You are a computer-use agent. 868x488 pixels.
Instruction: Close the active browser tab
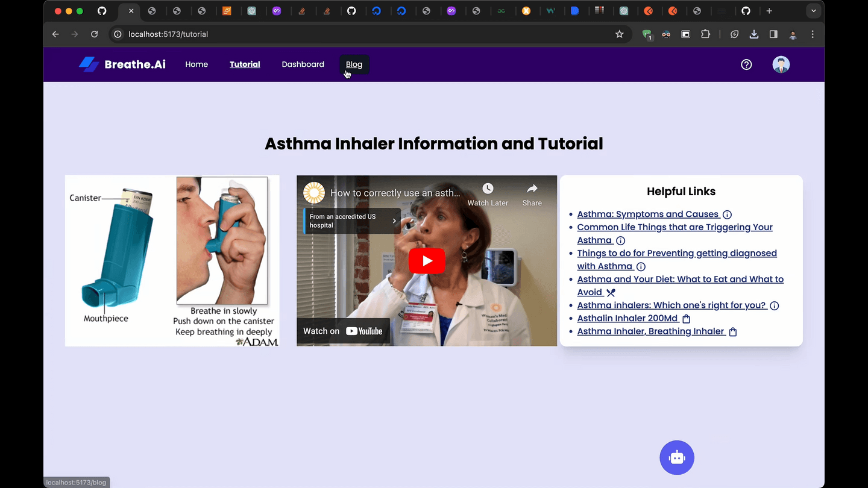click(x=131, y=11)
